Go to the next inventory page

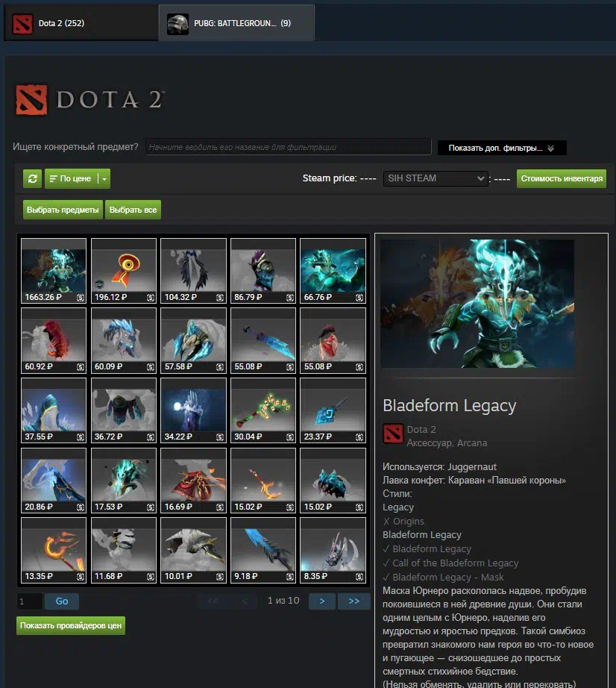click(x=322, y=601)
